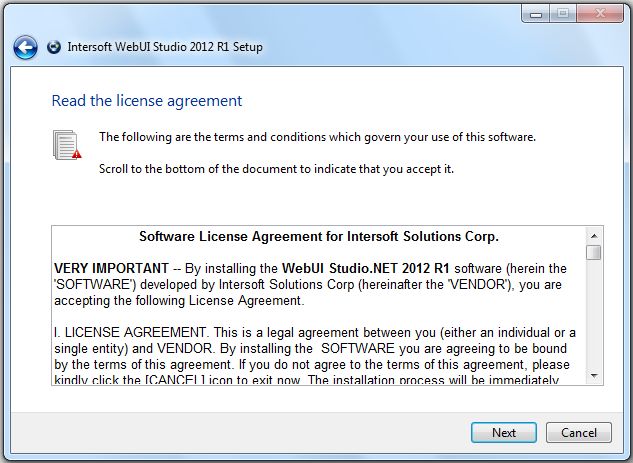Click the 'Software License Agreement' title in the license box

(x=318, y=237)
